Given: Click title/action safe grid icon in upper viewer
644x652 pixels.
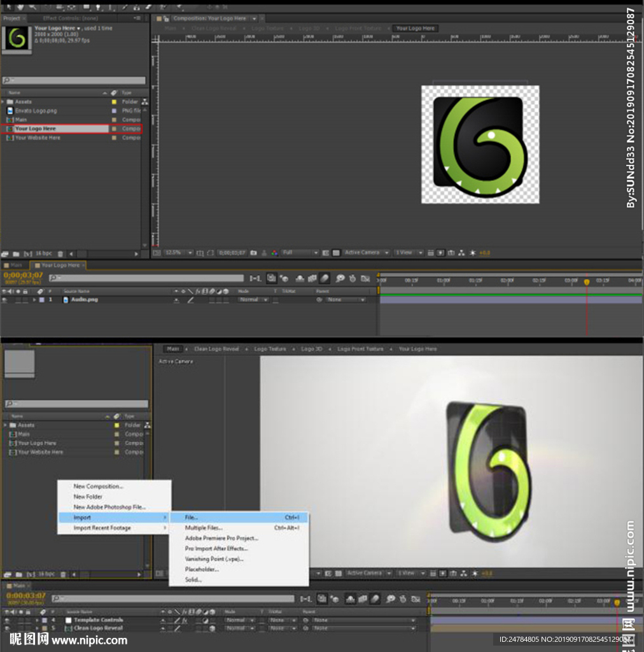Looking at the screenshot, I should click(200, 253).
